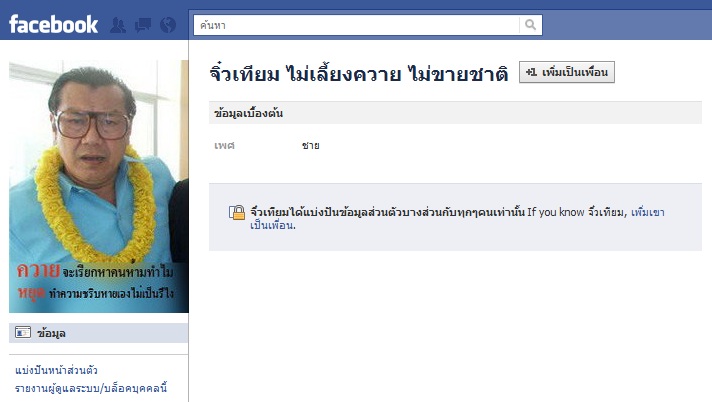
Task: Click the padlock privacy icon
Action: point(237,212)
